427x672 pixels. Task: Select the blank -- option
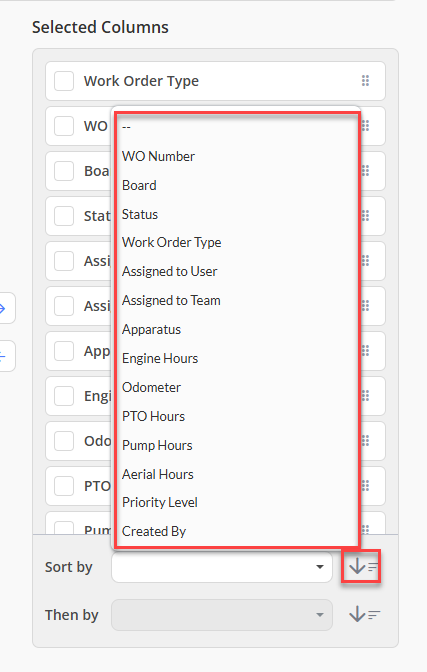126,127
